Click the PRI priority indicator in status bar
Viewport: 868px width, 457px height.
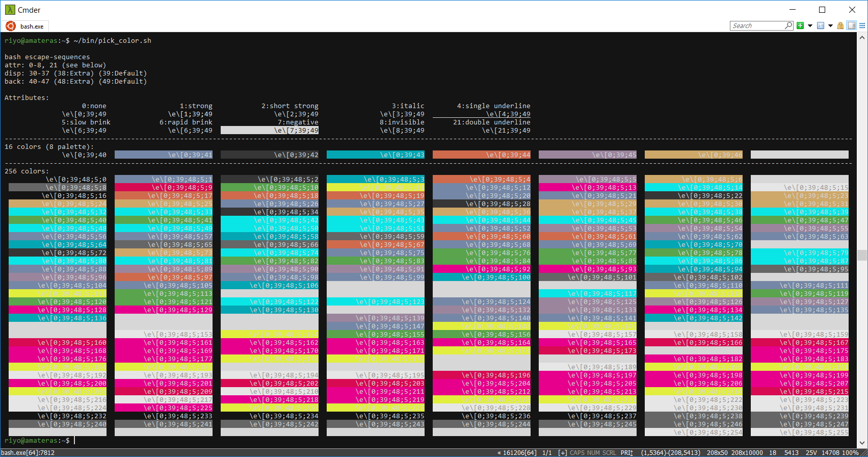[x=626, y=453]
